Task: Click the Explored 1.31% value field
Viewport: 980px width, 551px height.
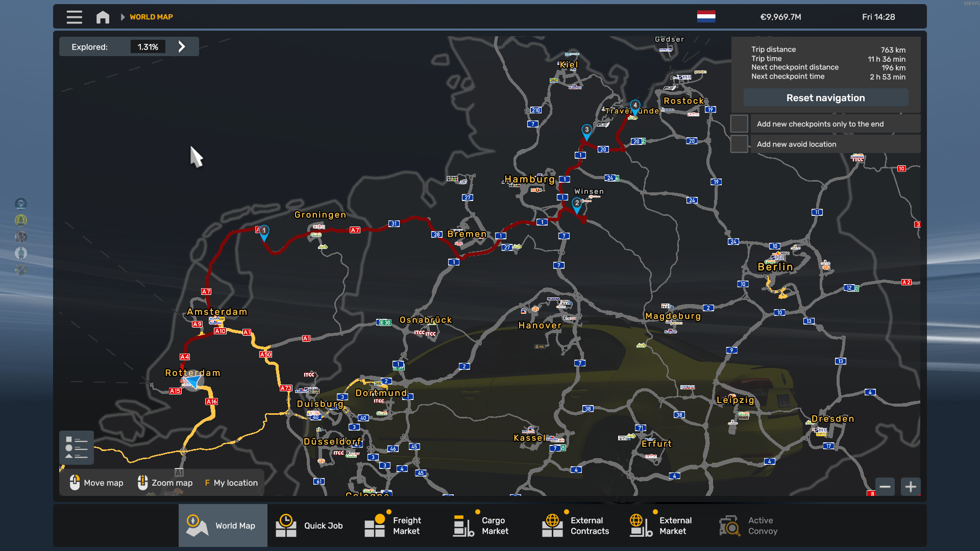Action: [148, 47]
